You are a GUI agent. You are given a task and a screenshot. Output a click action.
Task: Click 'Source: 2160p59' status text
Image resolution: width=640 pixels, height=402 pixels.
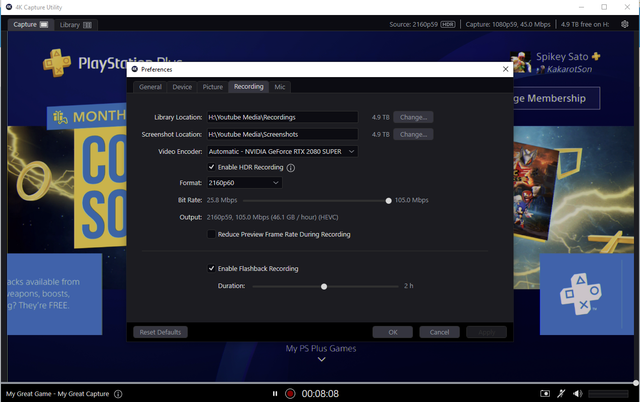[413, 24]
